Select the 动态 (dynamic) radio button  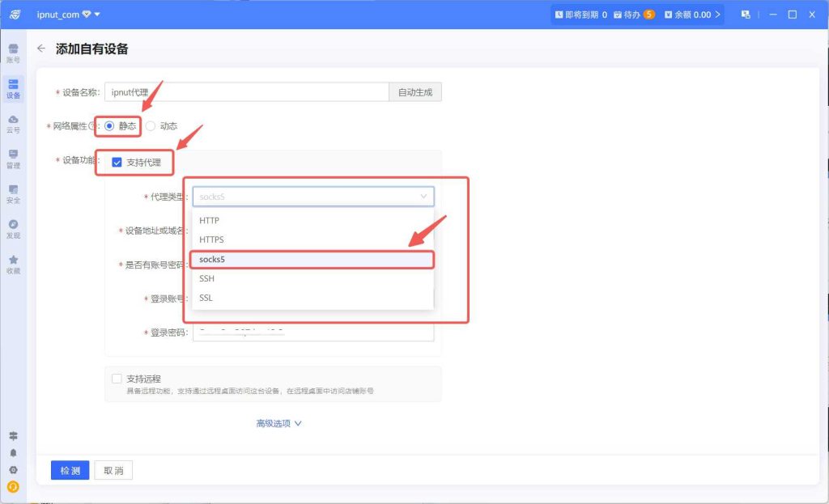point(151,126)
